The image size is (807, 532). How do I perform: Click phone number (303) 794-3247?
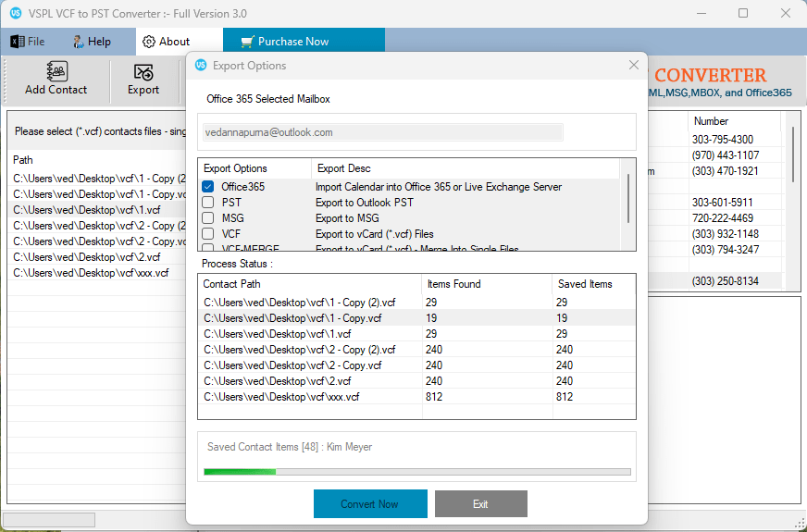pos(726,250)
